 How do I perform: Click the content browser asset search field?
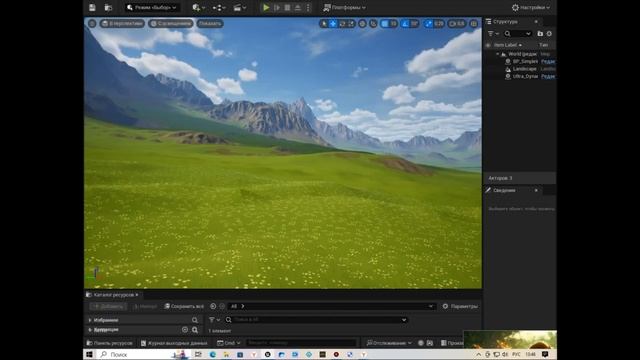point(316,320)
